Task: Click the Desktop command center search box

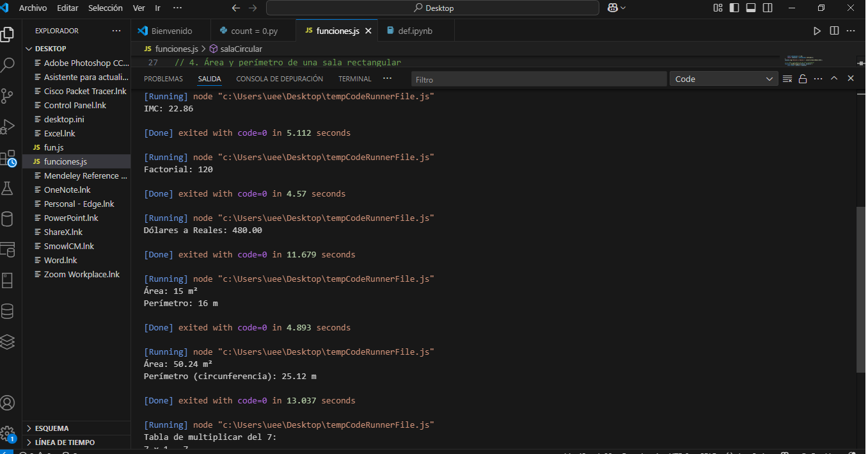Action: tap(432, 8)
